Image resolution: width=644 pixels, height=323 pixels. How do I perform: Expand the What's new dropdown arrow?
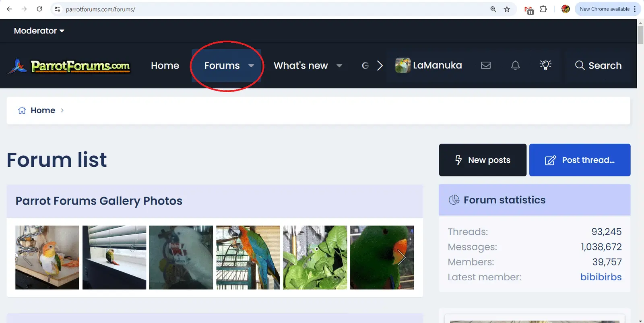(339, 66)
